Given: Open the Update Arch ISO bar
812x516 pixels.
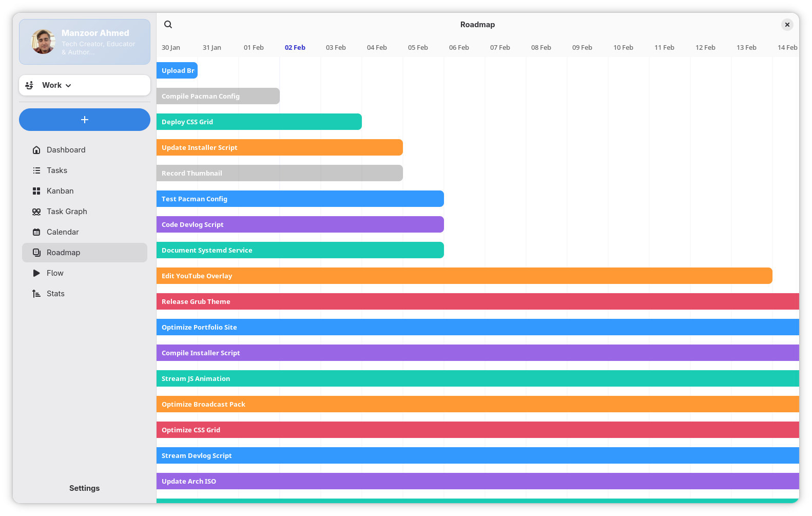Looking at the screenshot, I should coord(478,481).
